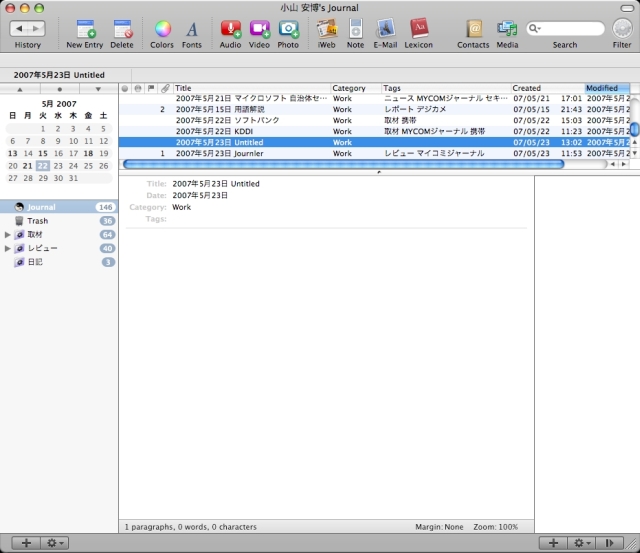Click the add folder plus button bottom-left
Viewport: 640px width, 553px height.
coord(26,543)
